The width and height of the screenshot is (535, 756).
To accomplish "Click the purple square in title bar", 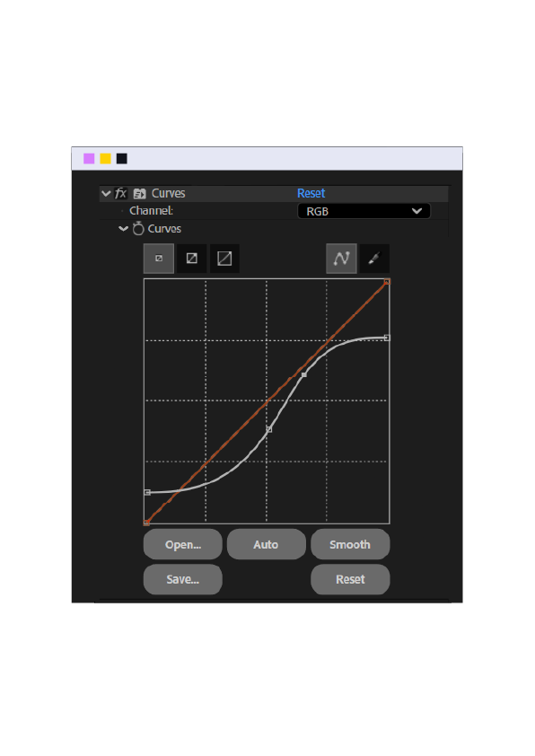I will pos(89,159).
